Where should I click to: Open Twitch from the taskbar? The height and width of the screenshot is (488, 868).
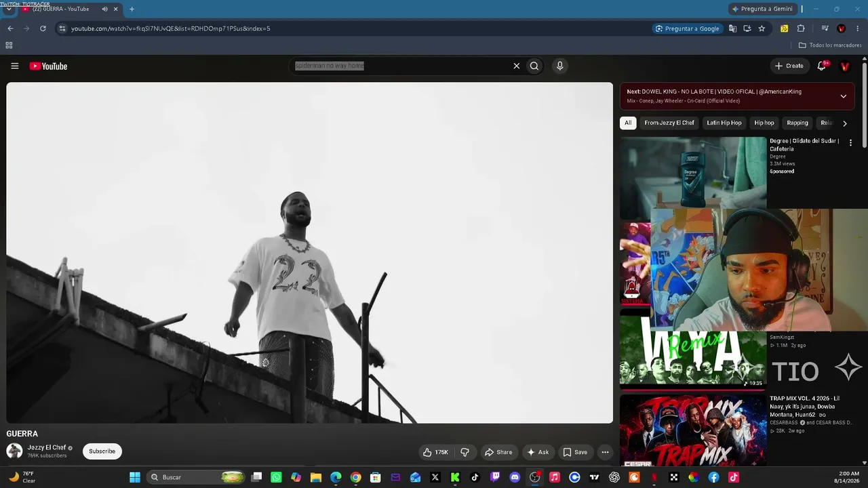495,477
